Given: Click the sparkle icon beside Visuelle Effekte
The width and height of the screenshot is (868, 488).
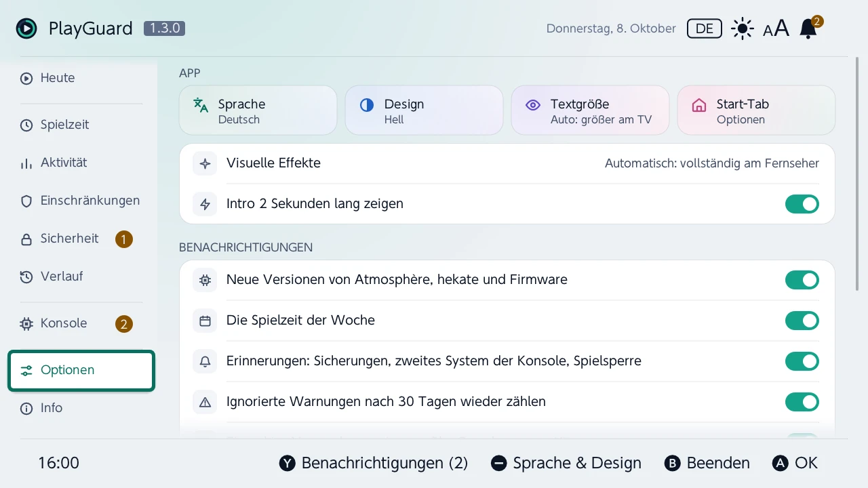Looking at the screenshot, I should pos(205,163).
